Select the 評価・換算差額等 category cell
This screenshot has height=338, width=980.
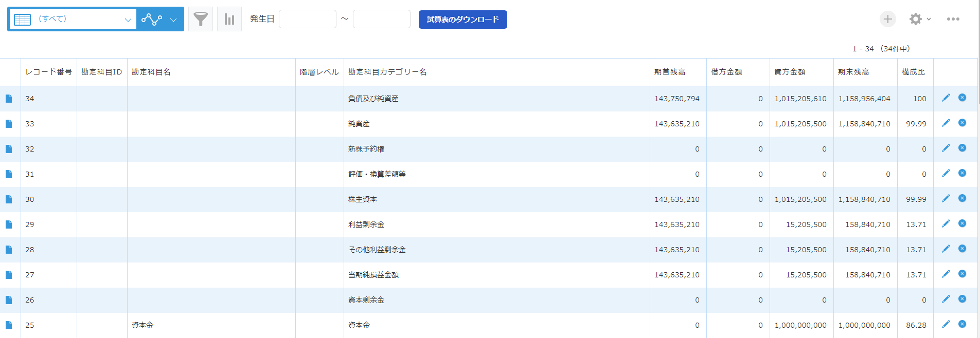click(497, 174)
